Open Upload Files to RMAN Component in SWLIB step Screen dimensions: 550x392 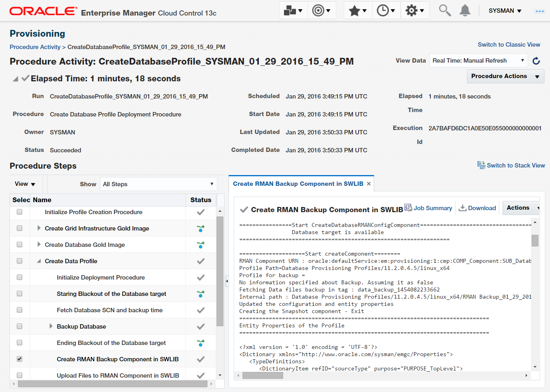point(118,376)
